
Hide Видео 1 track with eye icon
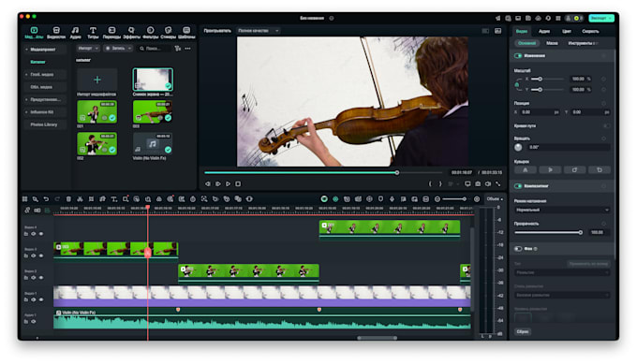pos(41,299)
